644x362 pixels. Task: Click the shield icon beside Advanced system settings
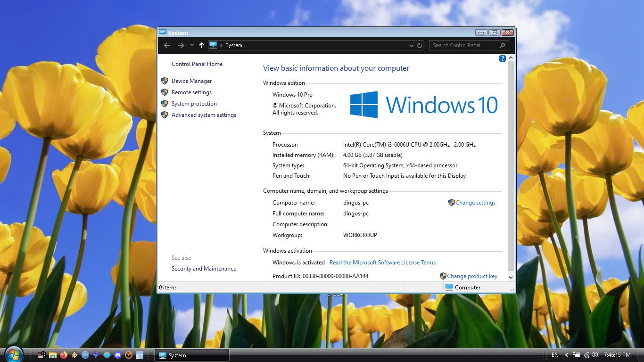click(x=165, y=115)
